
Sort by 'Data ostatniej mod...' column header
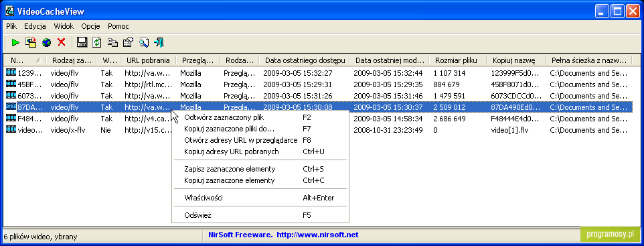[x=390, y=60]
